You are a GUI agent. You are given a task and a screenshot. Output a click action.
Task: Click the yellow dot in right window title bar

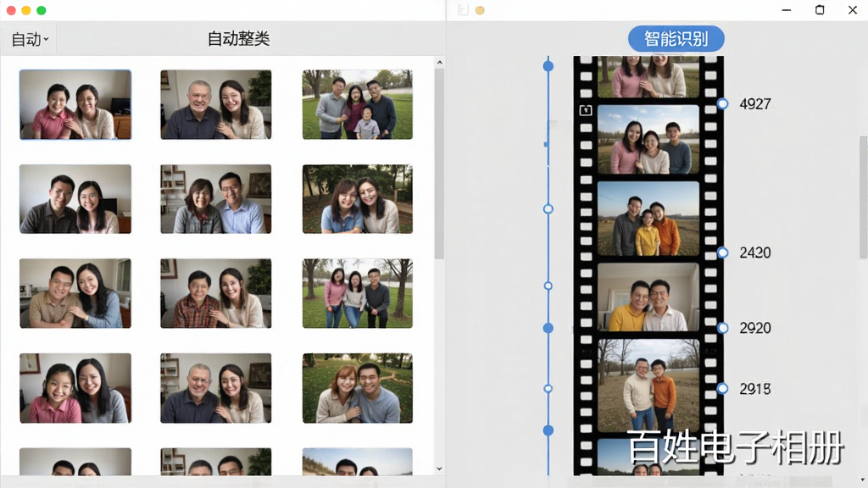click(480, 10)
